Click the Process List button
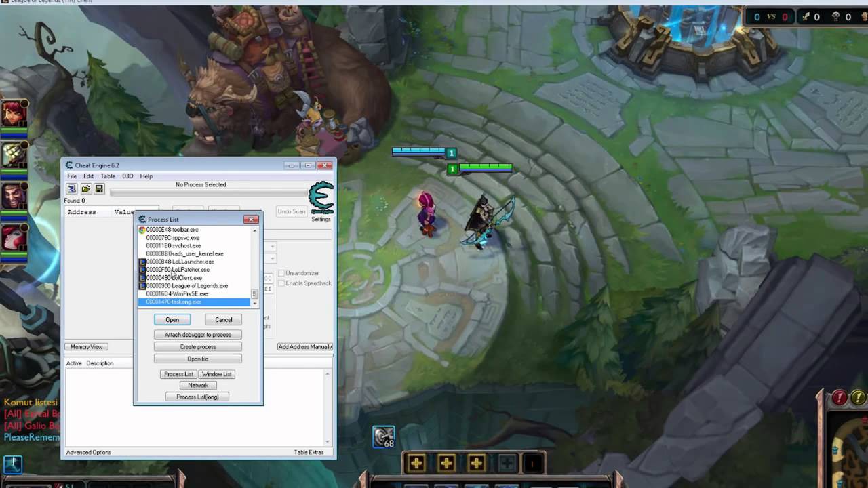The height and width of the screenshot is (488, 868). 179,374
